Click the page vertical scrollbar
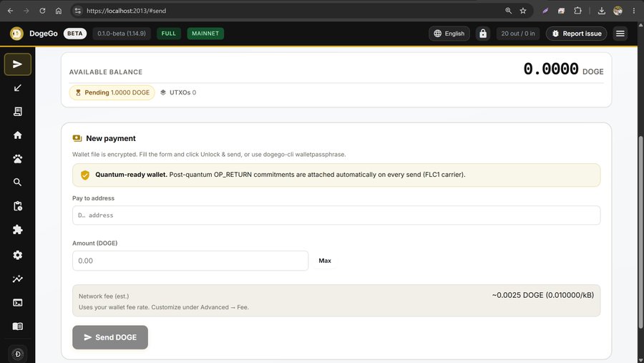644x363 pixels. pyautogui.click(x=640, y=232)
